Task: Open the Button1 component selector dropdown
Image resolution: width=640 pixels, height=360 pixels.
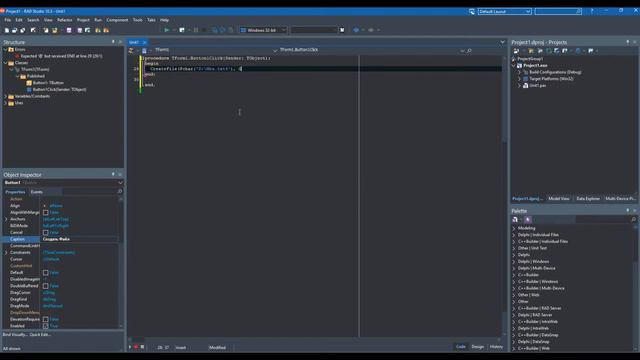Action: coord(120,182)
